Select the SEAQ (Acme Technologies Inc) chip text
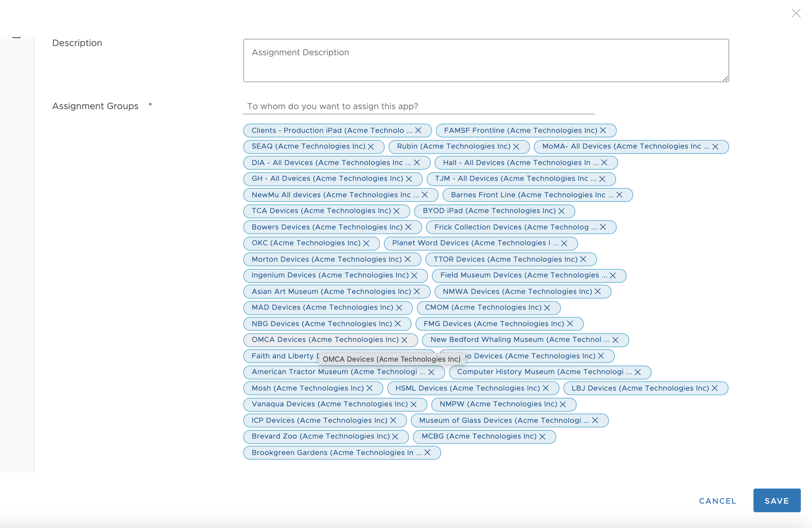 click(308, 146)
